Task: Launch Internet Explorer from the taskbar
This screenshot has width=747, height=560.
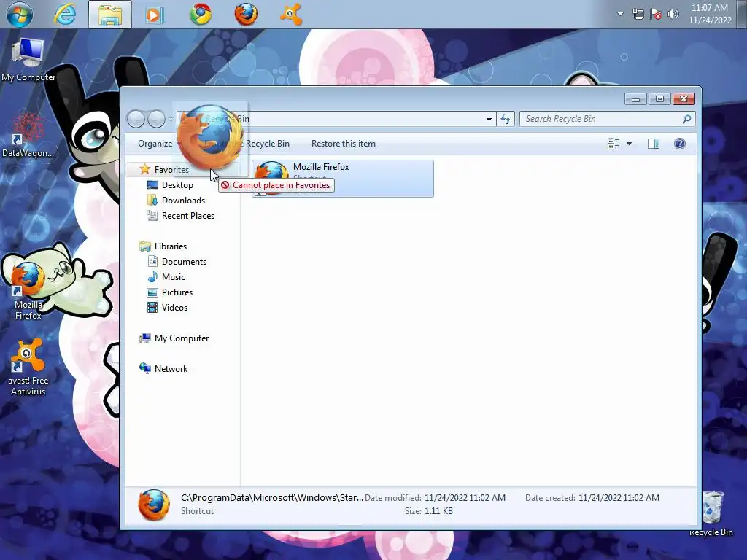Action: (65, 14)
